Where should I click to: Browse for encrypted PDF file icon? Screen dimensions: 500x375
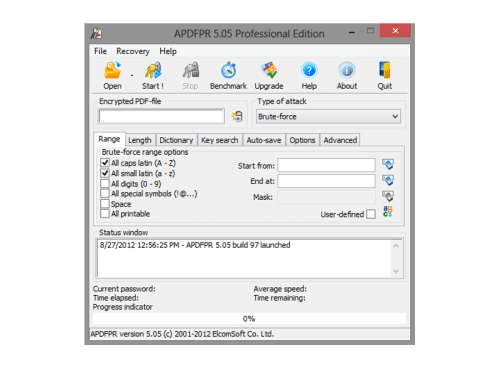(237, 116)
